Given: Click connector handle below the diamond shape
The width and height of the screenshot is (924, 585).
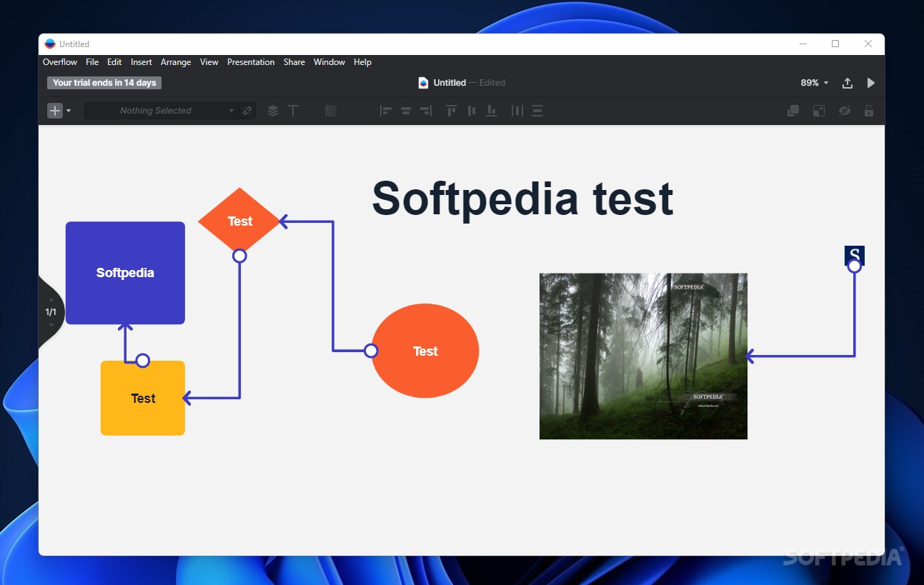Looking at the screenshot, I should tap(240, 256).
